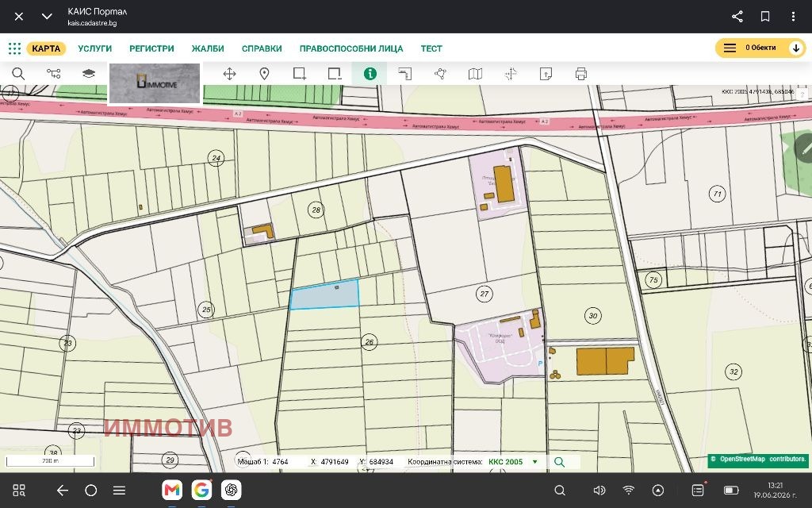
Task: Open the folded map icon tool
Action: [x=476, y=74]
